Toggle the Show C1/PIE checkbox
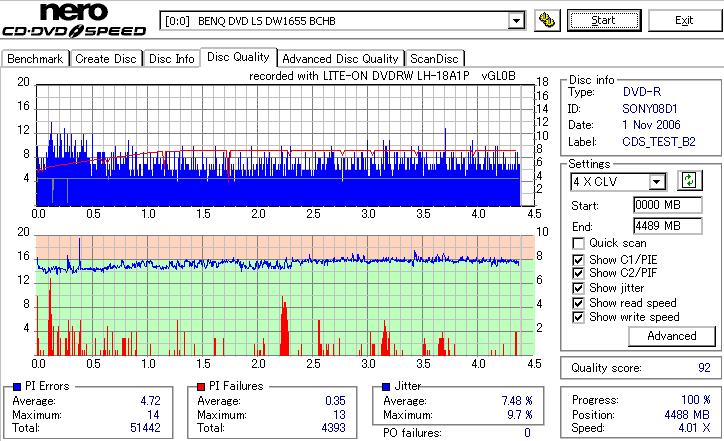The height and width of the screenshot is (441, 724). pyautogui.click(x=578, y=260)
